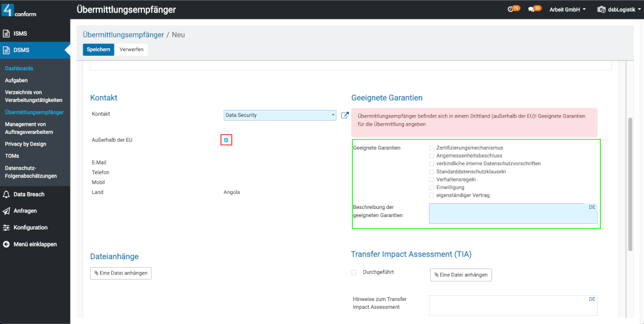Click the Konfiguration sliders icon

tap(6, 228)
